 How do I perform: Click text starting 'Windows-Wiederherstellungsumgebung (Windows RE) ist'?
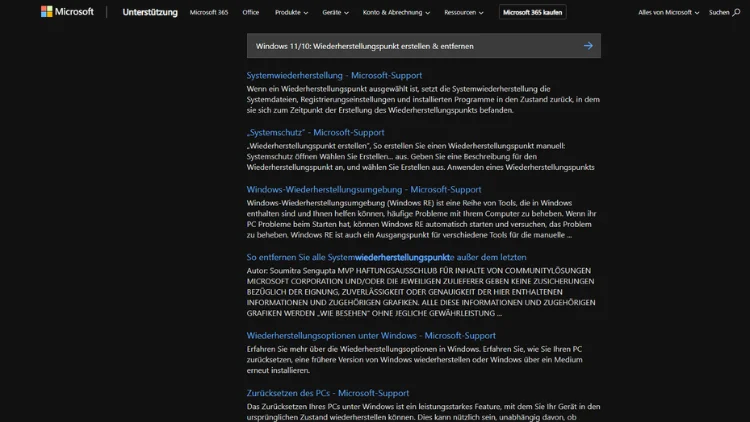tap(422, 219)
